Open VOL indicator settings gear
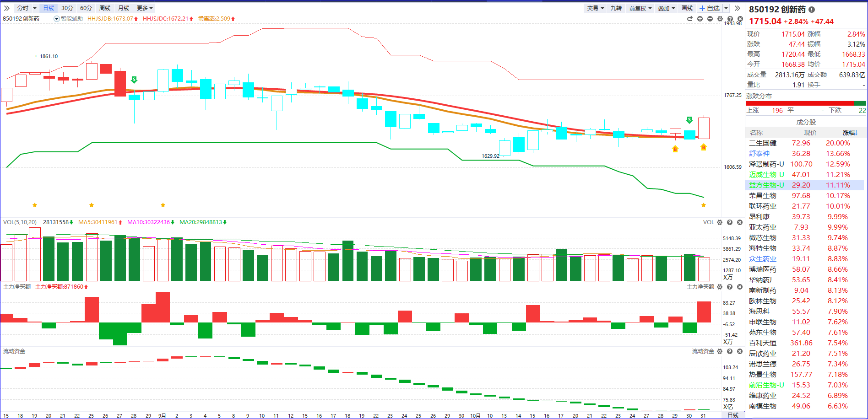This screenshot has width=868, height=419. 720,222
